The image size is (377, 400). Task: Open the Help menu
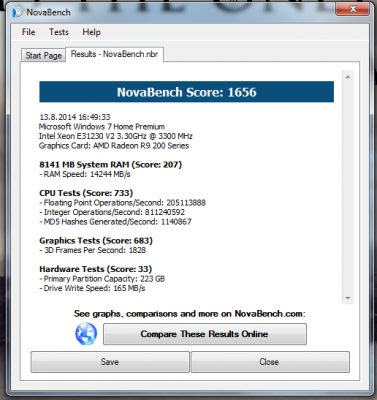coord(91,32)
